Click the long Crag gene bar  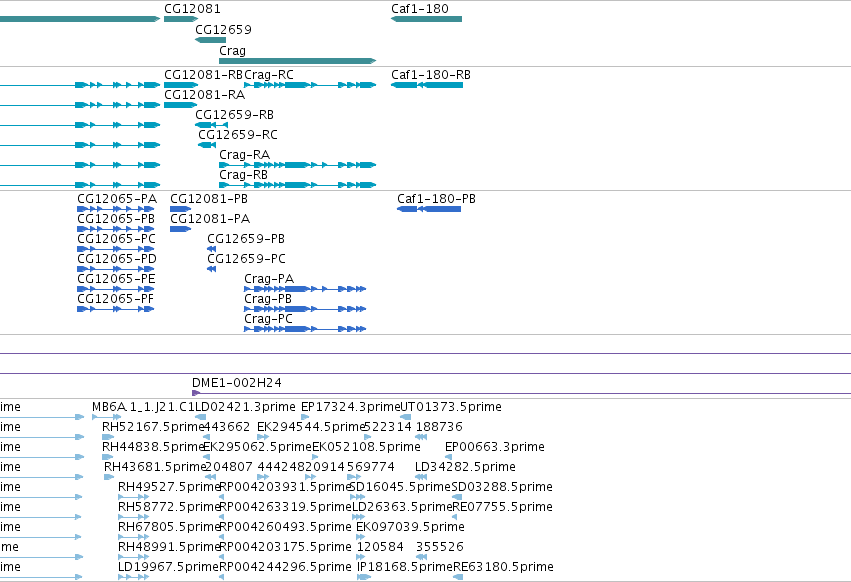pyautogui.click(x=297, y=61)
